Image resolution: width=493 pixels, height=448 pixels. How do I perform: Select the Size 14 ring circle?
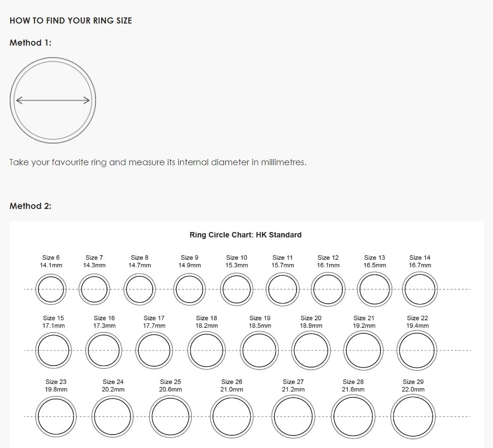click(420, 289)
